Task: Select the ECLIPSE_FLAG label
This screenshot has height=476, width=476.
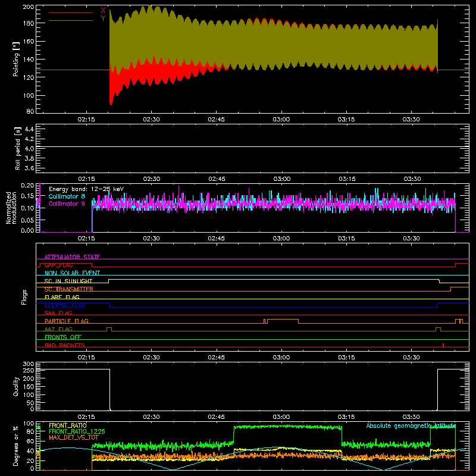Action: 65,305
